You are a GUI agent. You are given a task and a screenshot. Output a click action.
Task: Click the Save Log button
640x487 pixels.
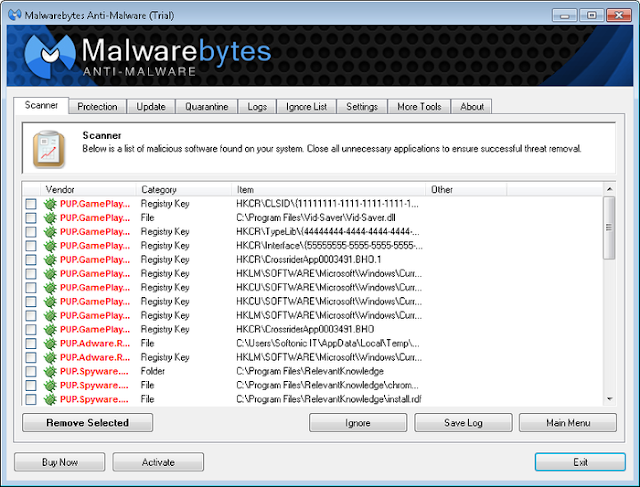coord(463,423)
